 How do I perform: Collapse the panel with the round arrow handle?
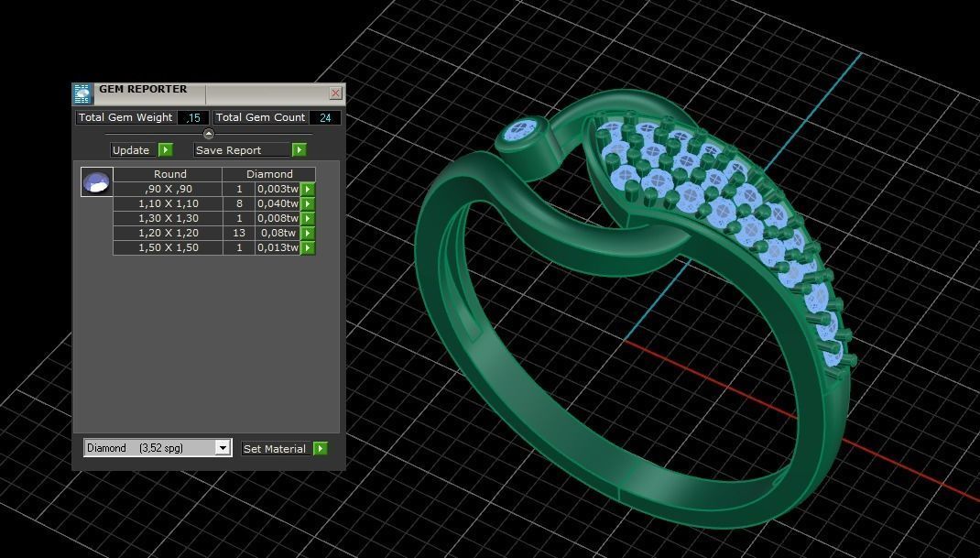point(209,133)
